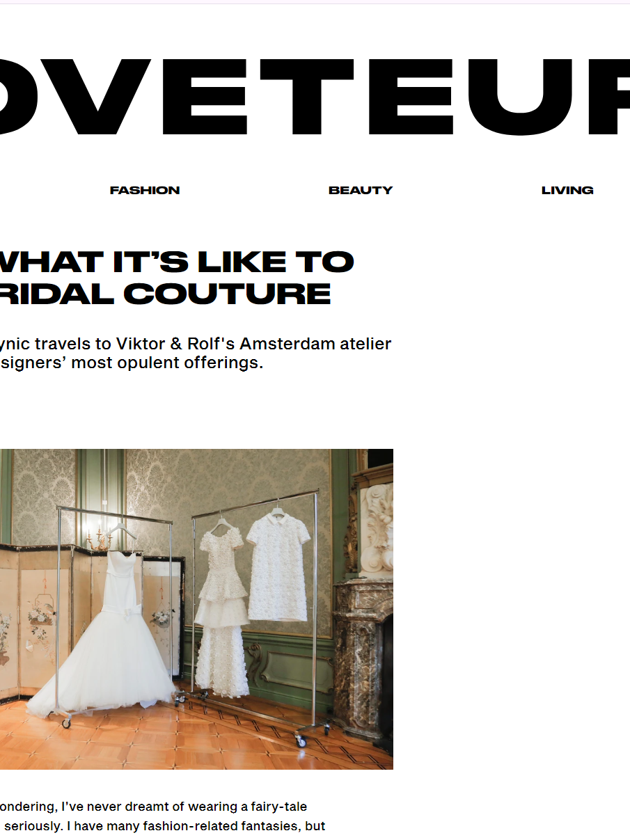The width and height of the screenshot is (630, 840).
Task: Click the caster wheel of the right clothing rack
Action: tap(300, 740)
